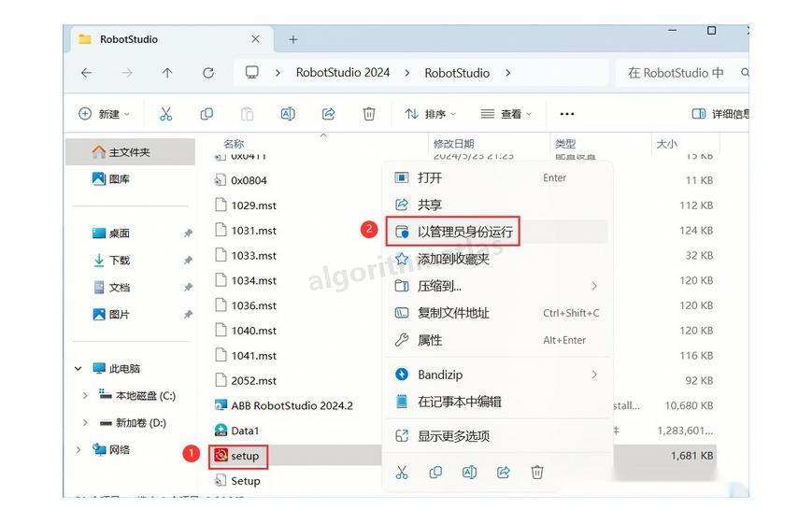Open the 排序 sort dropdown
Image resolution: width=812 pixels, height=523 pixels.
point(431,114)
